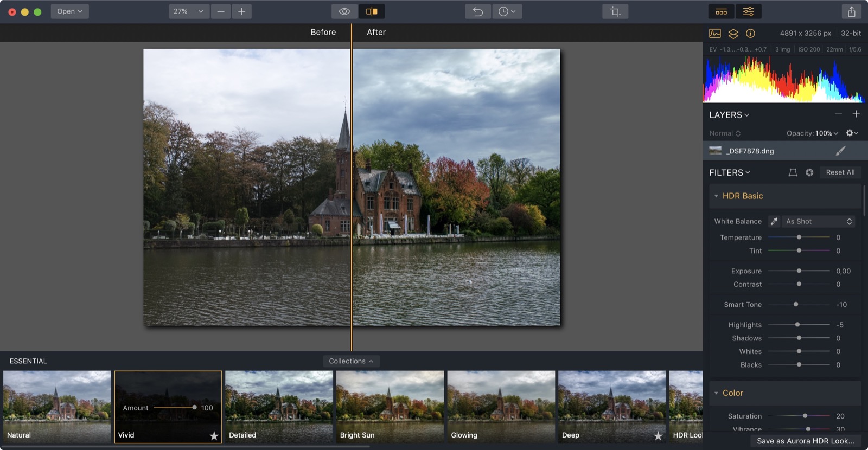Apply the Natural preset
Image resolution: width=868 pixels, height=450 pixels.
(x=57, y=407)
